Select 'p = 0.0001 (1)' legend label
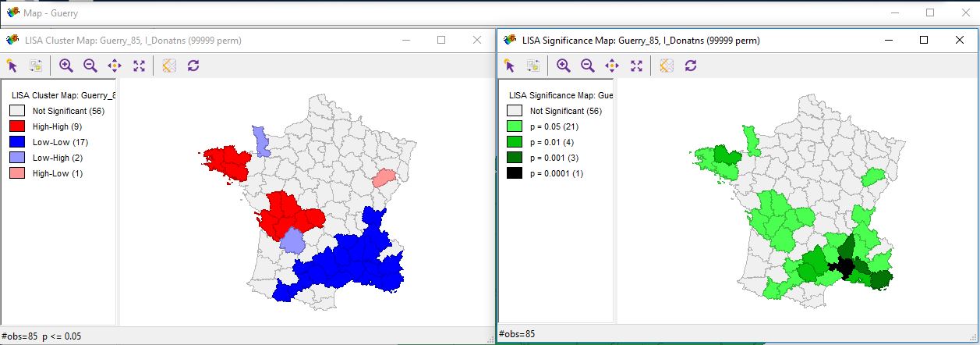 click(x=557, y=173)
